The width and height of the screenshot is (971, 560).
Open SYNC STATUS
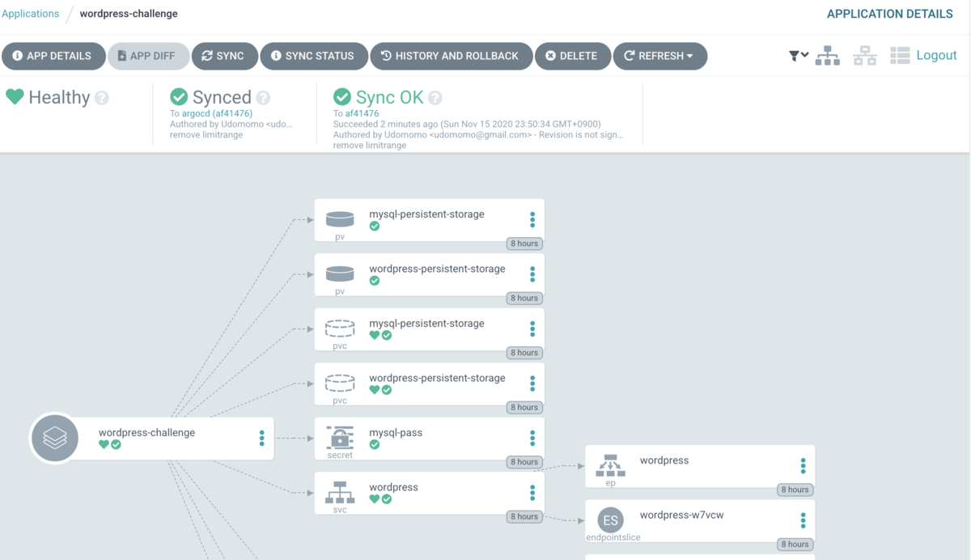pyautogui.click(x=314, y=56)
